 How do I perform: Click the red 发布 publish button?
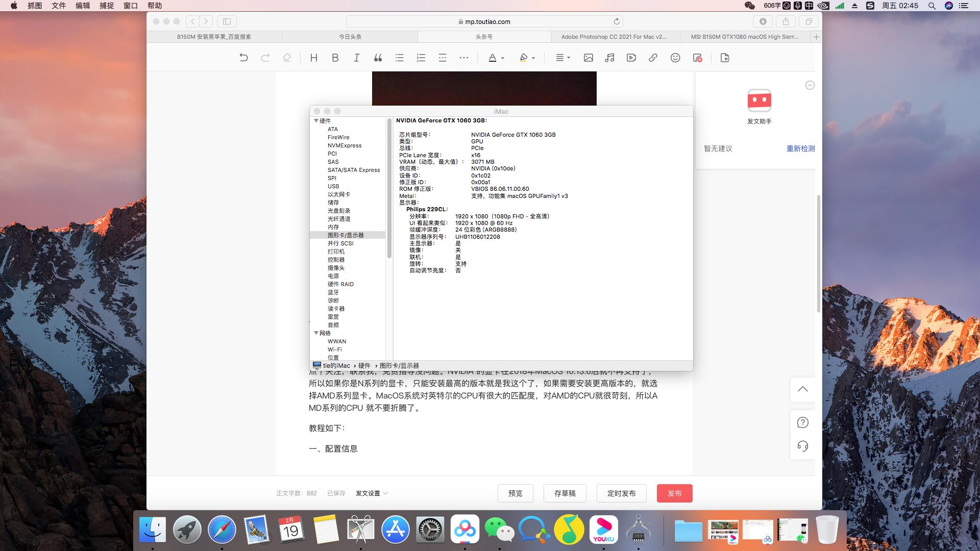(x=674, y=493)
